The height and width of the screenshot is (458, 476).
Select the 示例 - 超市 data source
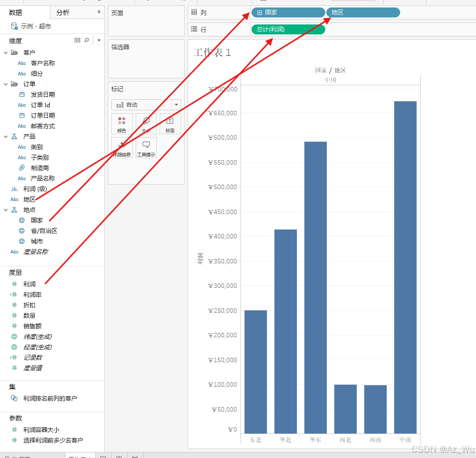click(31, 26)
